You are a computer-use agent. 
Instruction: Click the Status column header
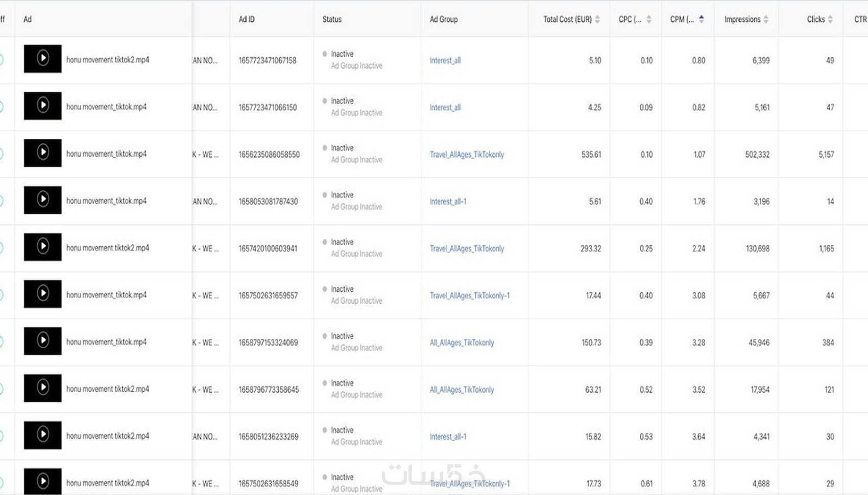click(x=332, y=19)
